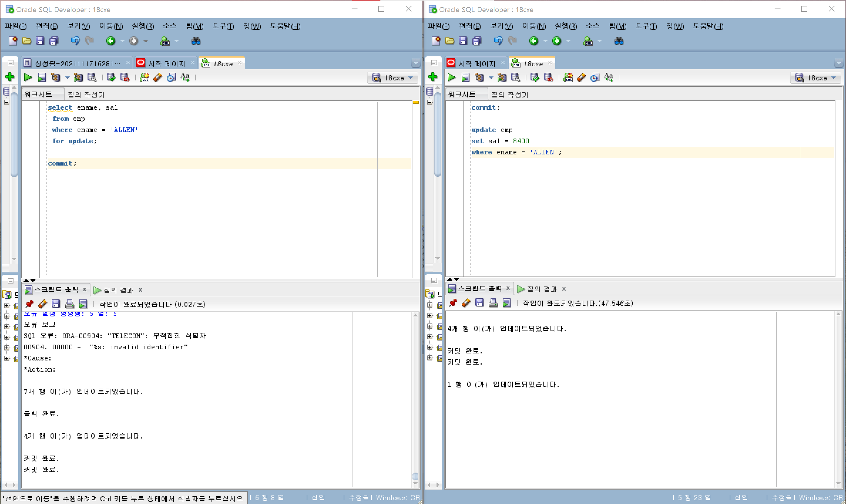Click Rollback icon in right worksheet toolbar
Viewport: 846px width, 504px height.
548,77
